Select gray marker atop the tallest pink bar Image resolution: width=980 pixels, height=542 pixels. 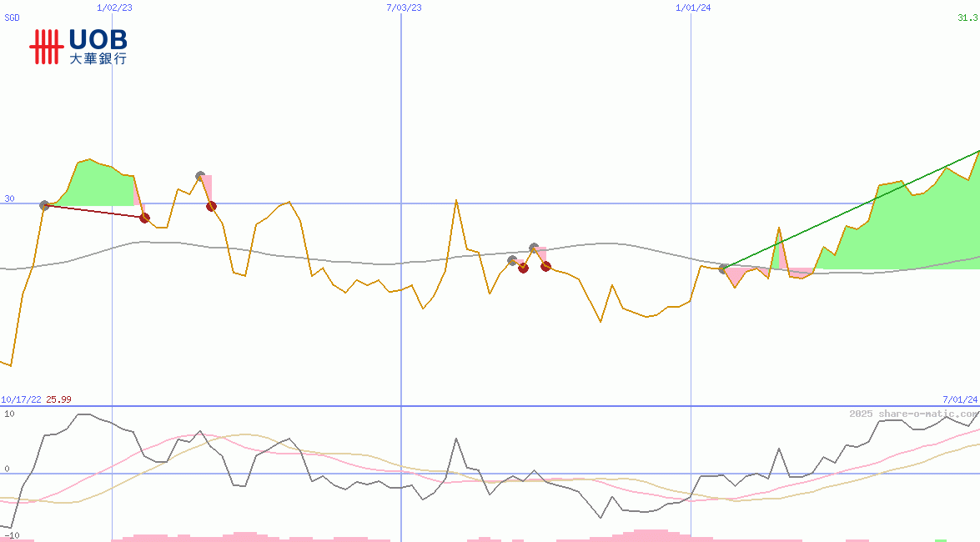[200, 176]
